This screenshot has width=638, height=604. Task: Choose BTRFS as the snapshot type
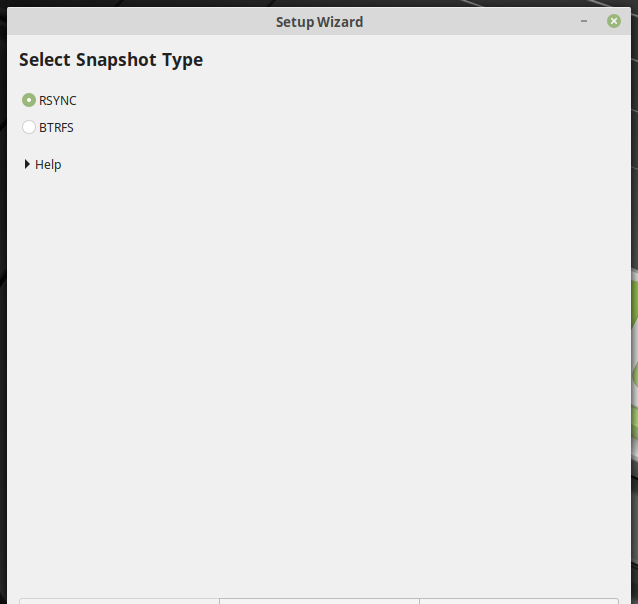(x=29, y=127)
